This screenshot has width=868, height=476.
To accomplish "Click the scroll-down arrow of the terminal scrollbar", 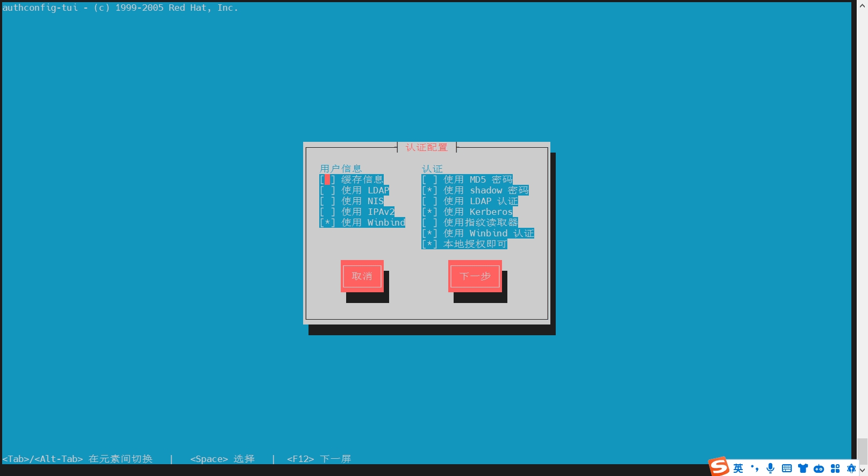I will pyautogui.click(x=862, y=470).
